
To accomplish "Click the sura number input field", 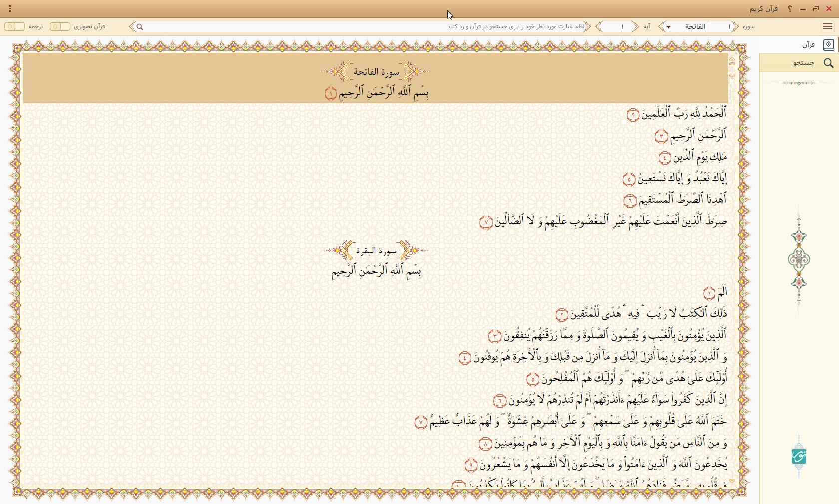I will click(721, 27).
